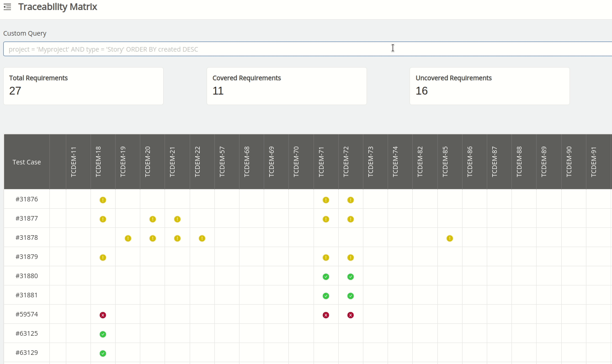
Task: Click the Test Case column header
Action: pos(27,162)
